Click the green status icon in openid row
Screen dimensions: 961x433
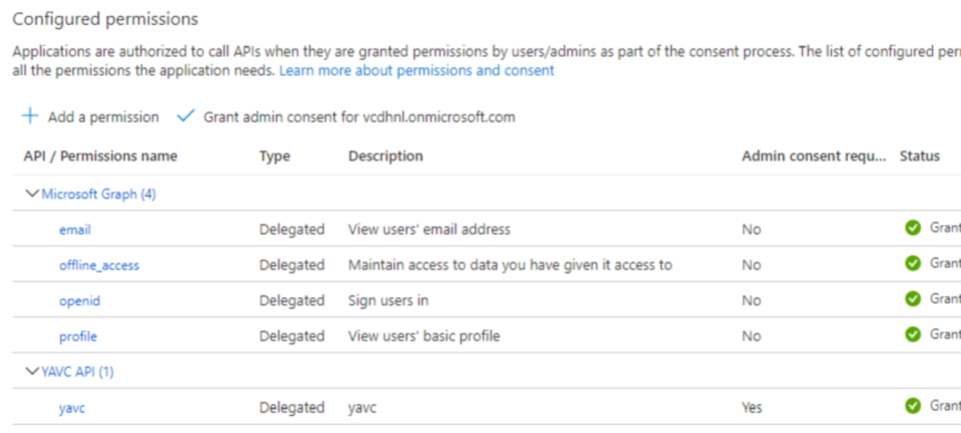tap(913, 299)
